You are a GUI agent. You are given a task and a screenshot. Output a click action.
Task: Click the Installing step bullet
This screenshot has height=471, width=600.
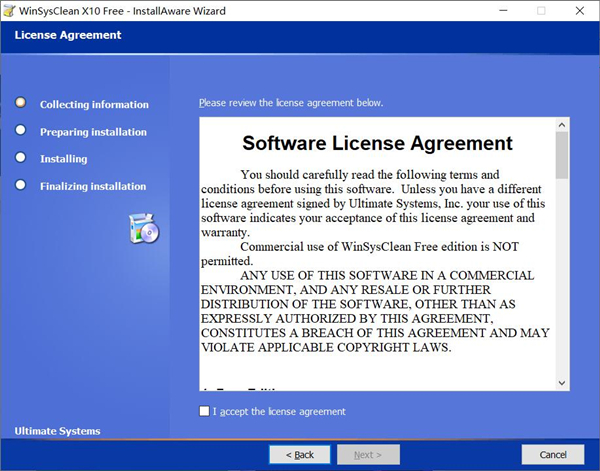click(x=20, y=157)
